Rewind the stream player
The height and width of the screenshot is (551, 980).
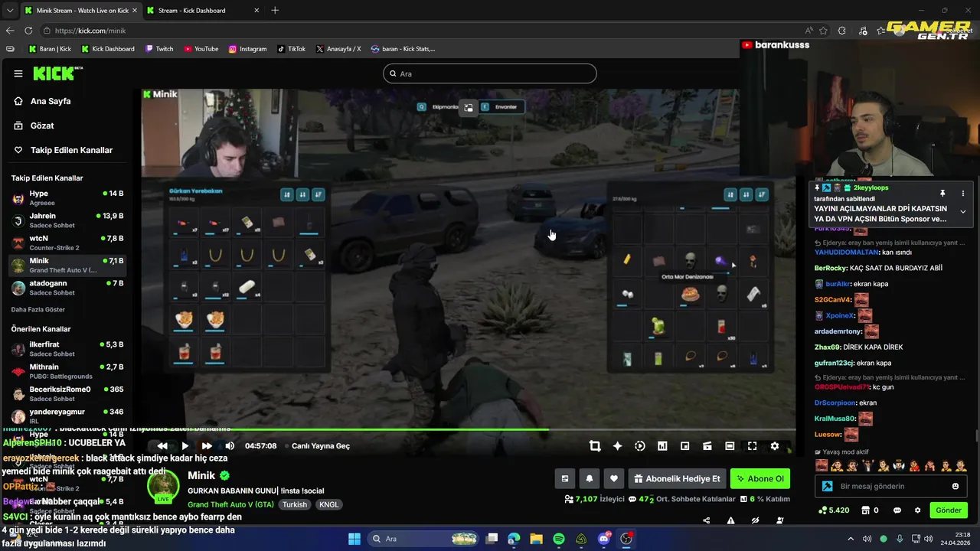coord(162,446)
